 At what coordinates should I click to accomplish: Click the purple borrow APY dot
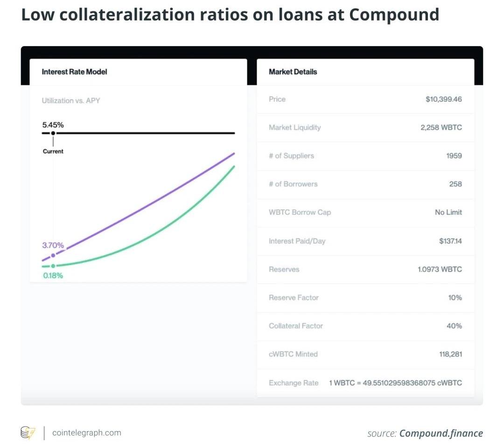click(53, 255)
